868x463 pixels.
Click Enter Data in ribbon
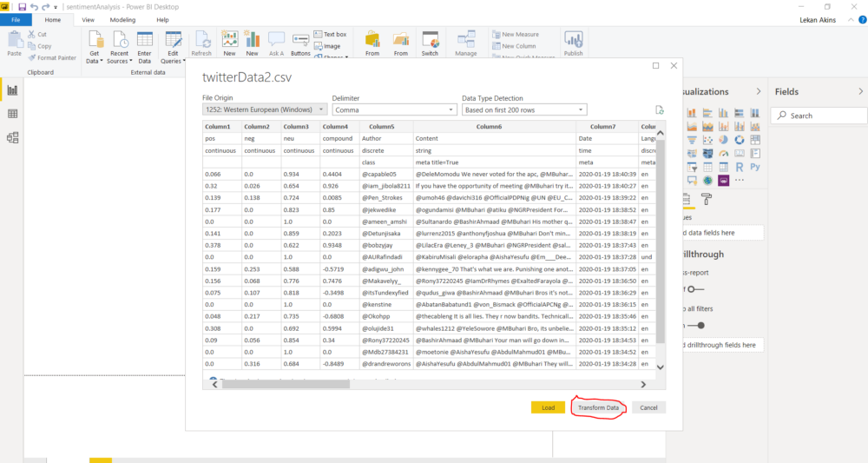144,47
